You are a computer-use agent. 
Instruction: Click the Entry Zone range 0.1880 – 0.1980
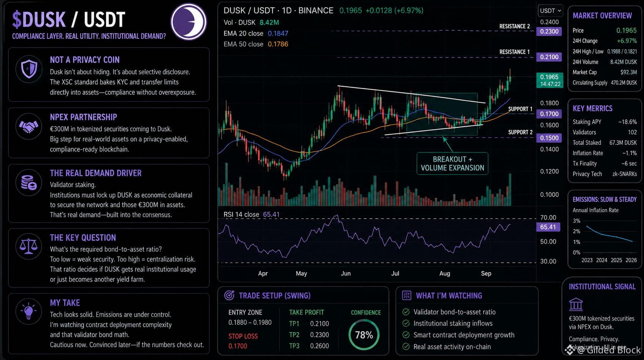pyautogui.click(x=250, y=322)
